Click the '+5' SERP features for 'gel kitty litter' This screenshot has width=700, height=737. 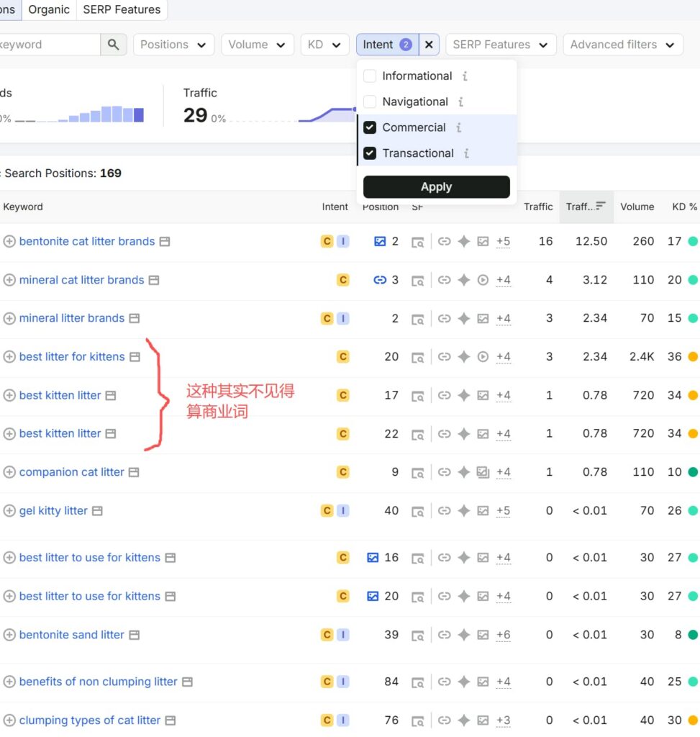point(503,511)
